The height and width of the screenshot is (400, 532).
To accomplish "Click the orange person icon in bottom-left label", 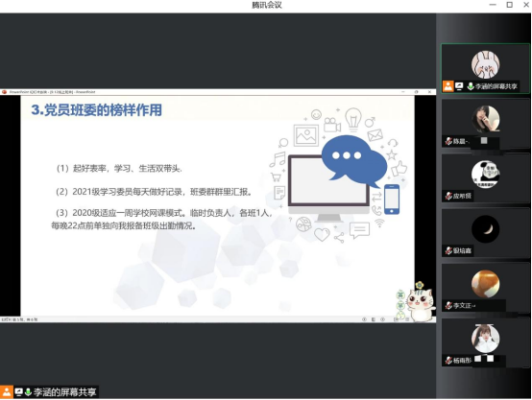I will 7,392.
